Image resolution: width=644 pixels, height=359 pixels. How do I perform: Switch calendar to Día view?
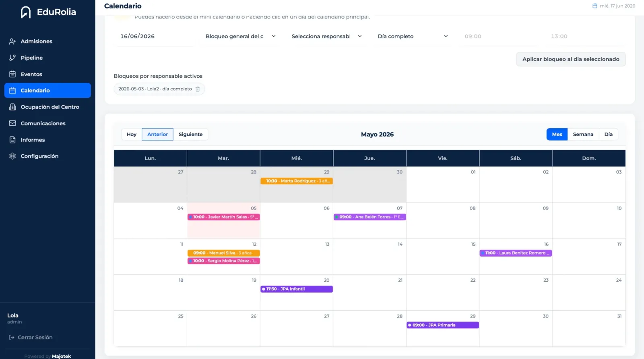[x=608, y=134]
